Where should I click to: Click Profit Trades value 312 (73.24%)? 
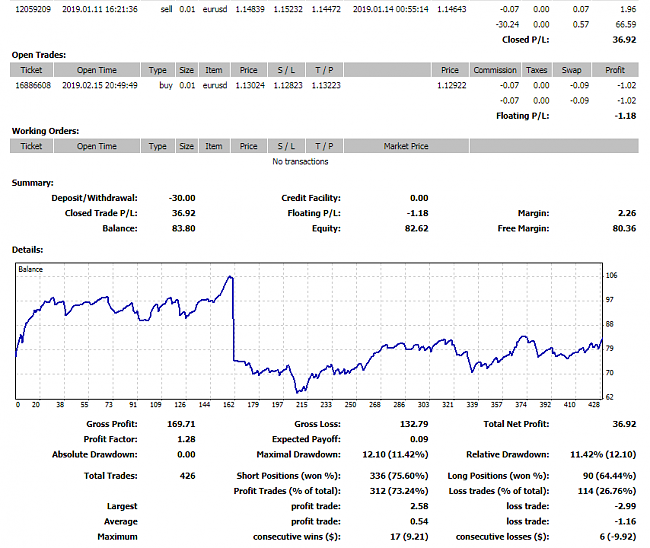(399, 491)
